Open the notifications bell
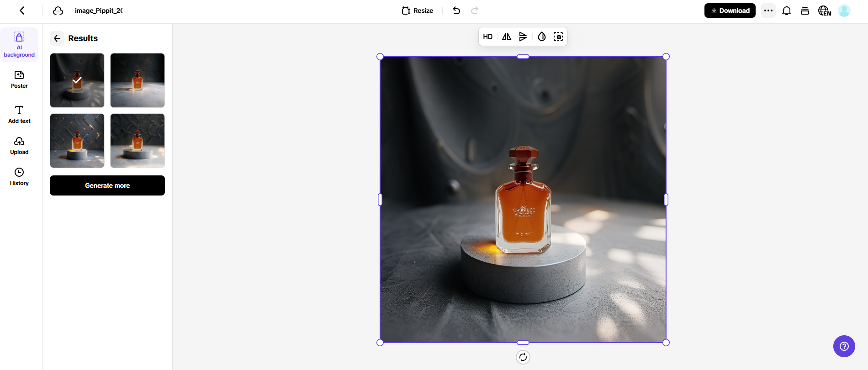This screenshot has height=370, width=868. (787, 11)
